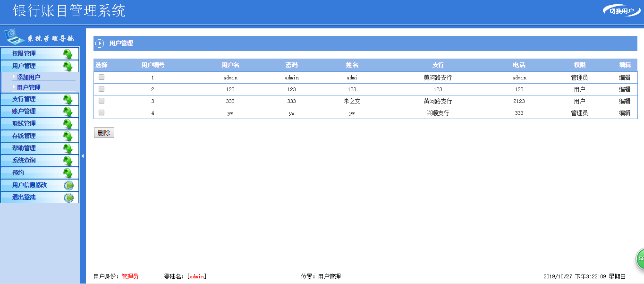Click the date and time in footer

tap(585, 276)
